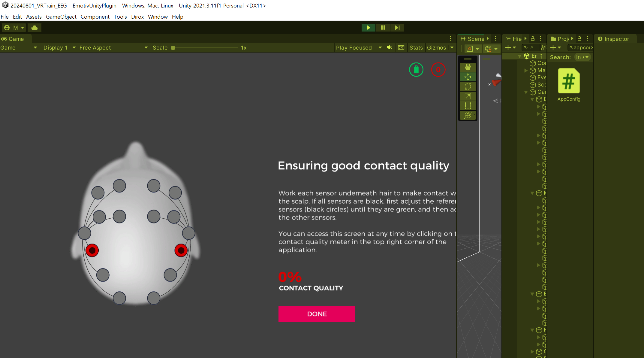Select the Rect transform tool
This screenshot has width=644, height=358.
pos(468,106)
